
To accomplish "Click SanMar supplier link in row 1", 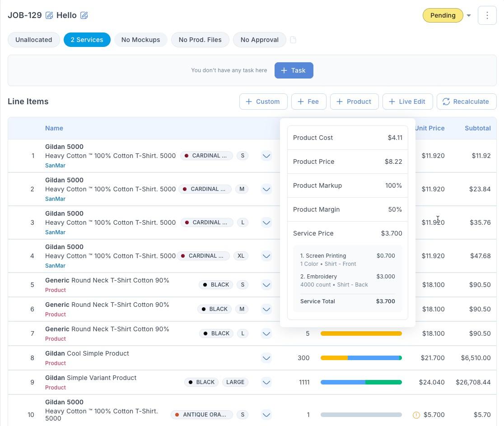I will click(55, 166).
